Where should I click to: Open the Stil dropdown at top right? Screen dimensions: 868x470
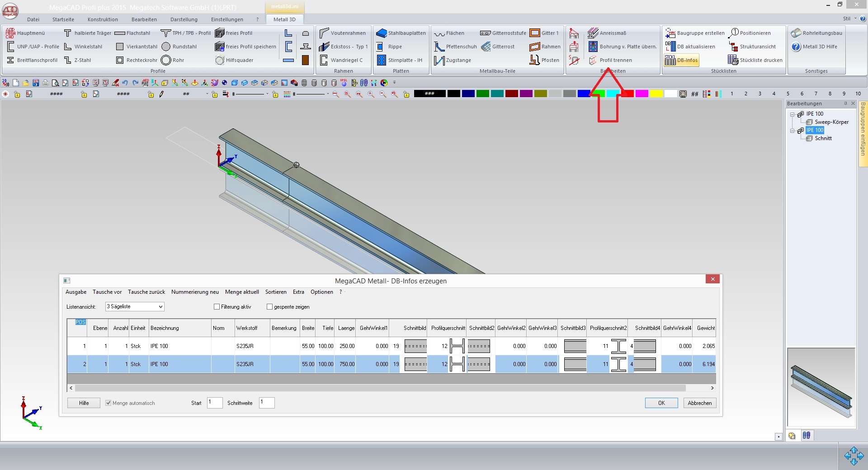(849, 19)
